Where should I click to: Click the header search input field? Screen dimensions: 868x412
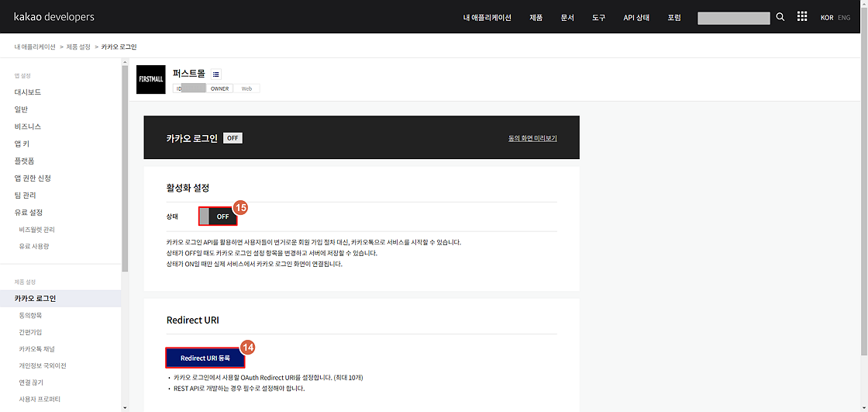click(x=734, y=18)
